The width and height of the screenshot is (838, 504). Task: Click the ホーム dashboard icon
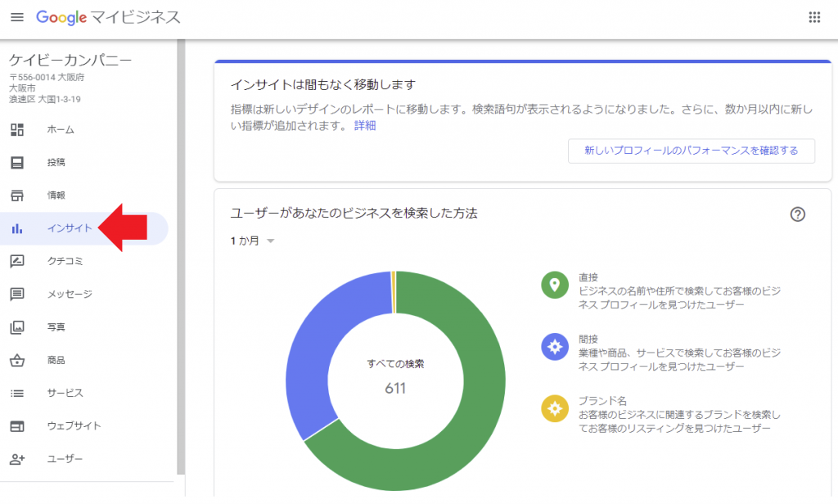[x=17, y=129]
